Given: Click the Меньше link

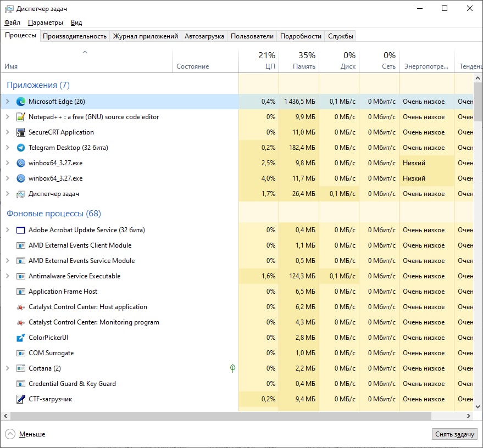Looking at the screenshot, I should pos(32,434).
